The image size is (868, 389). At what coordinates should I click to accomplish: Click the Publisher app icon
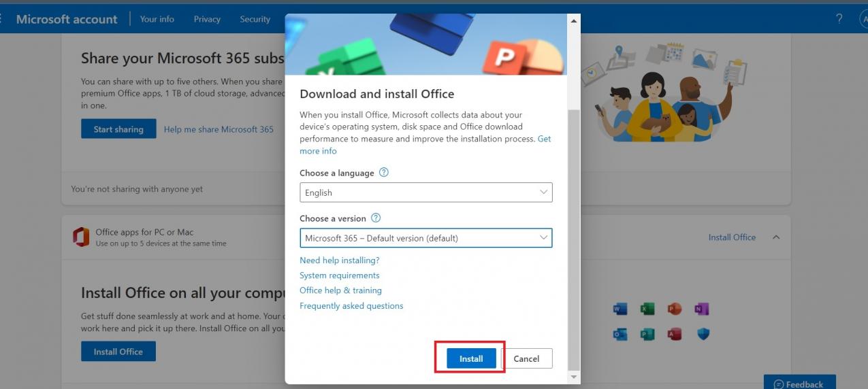[647, 334]
